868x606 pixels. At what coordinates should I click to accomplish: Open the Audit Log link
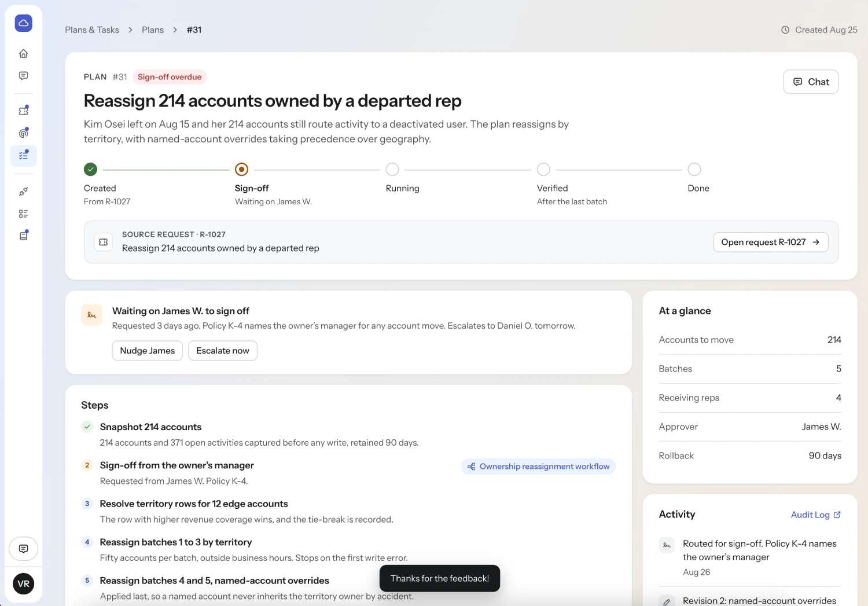pos(816,515)
